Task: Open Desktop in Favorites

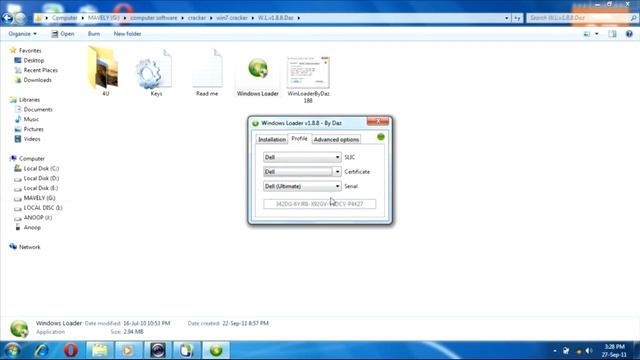Action: point(33,60)
